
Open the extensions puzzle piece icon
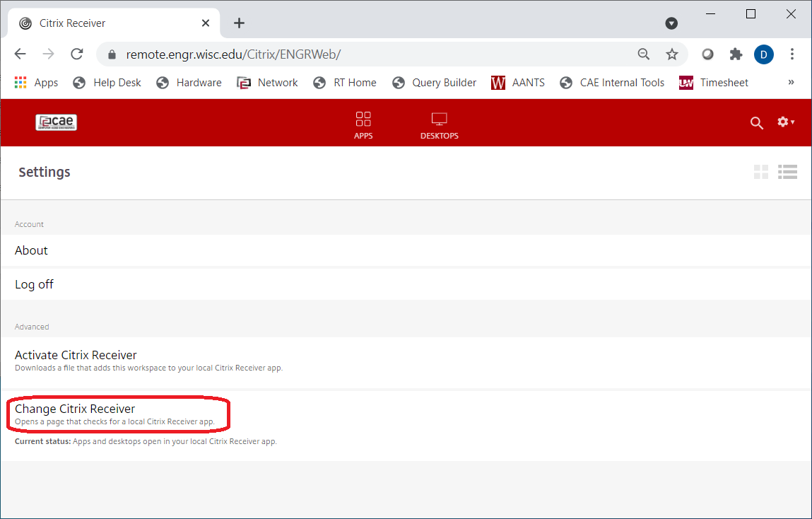pyautogui.click(x=736, y=54)
